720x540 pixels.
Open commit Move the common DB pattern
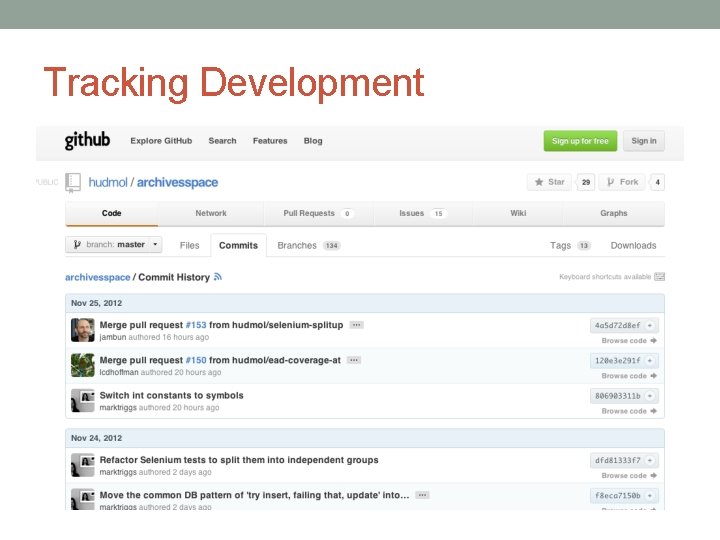[254, 495]
